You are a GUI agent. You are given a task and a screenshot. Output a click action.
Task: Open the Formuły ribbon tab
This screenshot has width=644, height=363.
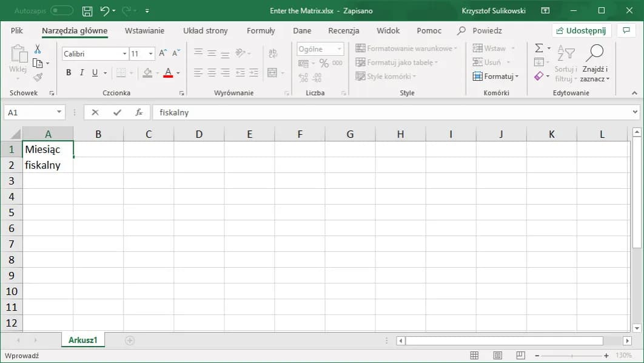coord(261,30)
